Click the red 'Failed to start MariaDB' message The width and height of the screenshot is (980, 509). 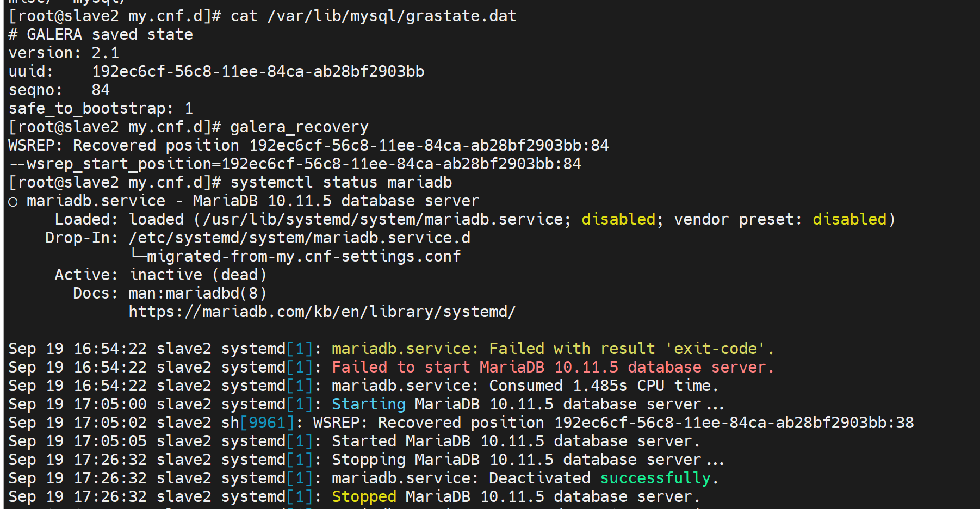(552, 367)
